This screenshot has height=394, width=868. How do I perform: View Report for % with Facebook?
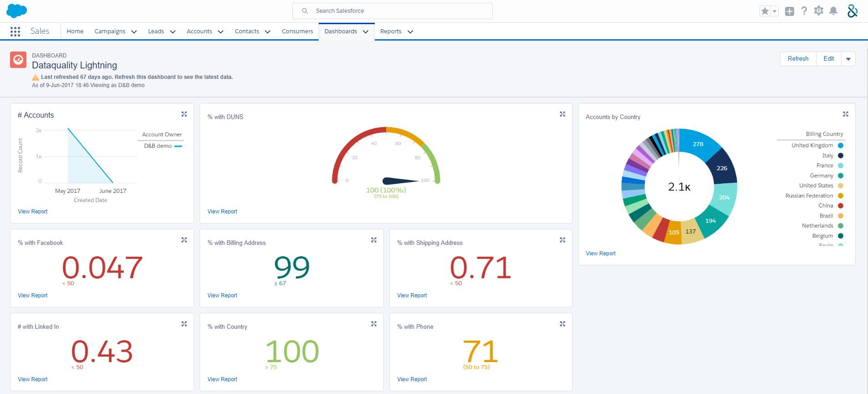click(x=33, y=295)
